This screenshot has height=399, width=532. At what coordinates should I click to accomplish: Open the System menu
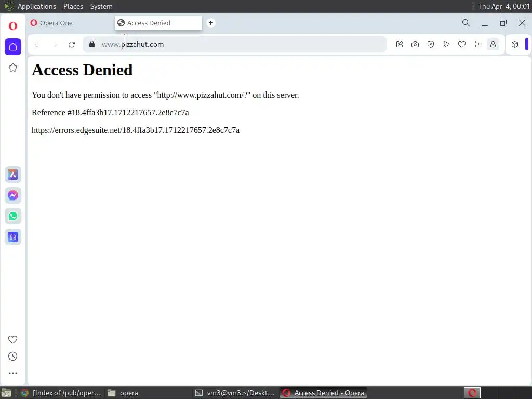[101, 6]
